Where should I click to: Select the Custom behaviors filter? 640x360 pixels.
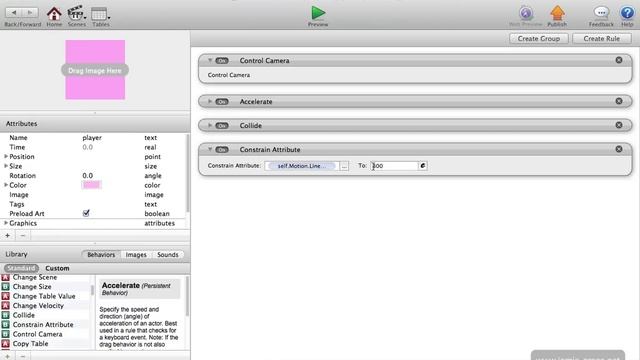57,268
